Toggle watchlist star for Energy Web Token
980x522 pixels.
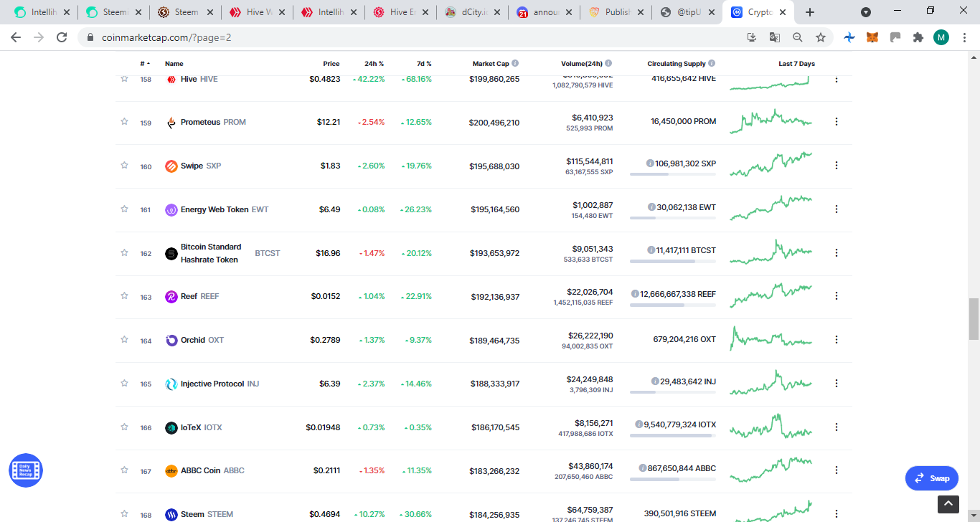point(124,209)
